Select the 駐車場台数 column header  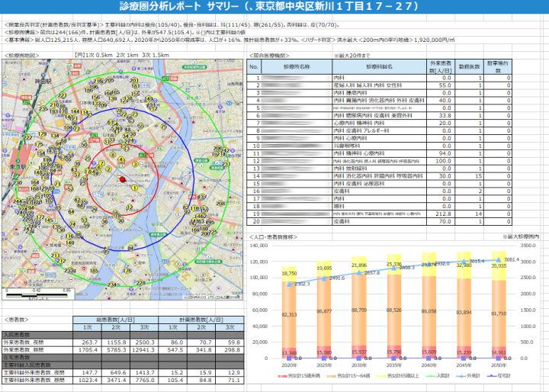tap(497, 66)
